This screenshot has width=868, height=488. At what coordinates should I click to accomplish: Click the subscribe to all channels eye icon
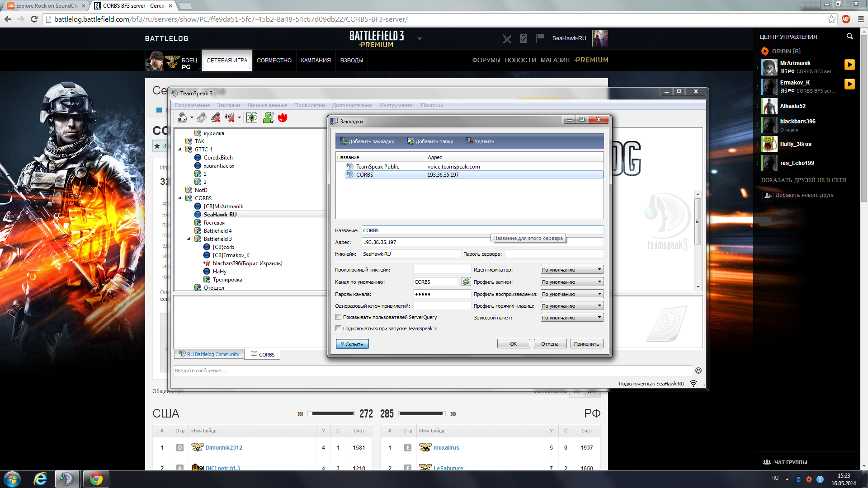click(x=252, y=117)
